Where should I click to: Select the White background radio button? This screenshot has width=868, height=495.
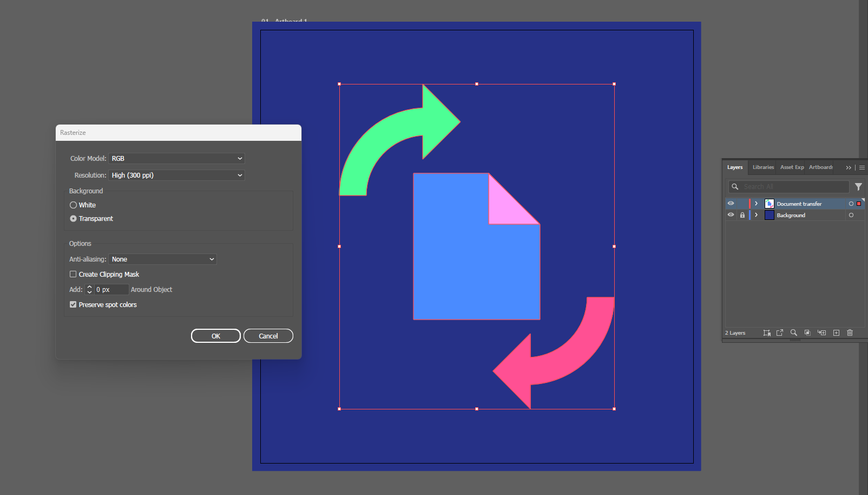coord(74,205)
